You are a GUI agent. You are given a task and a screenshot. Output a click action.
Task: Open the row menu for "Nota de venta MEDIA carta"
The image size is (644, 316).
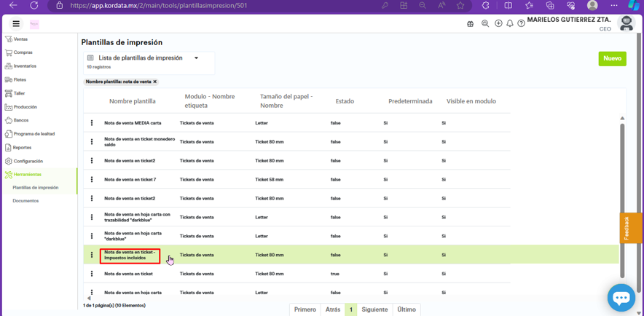pos(92,123)
